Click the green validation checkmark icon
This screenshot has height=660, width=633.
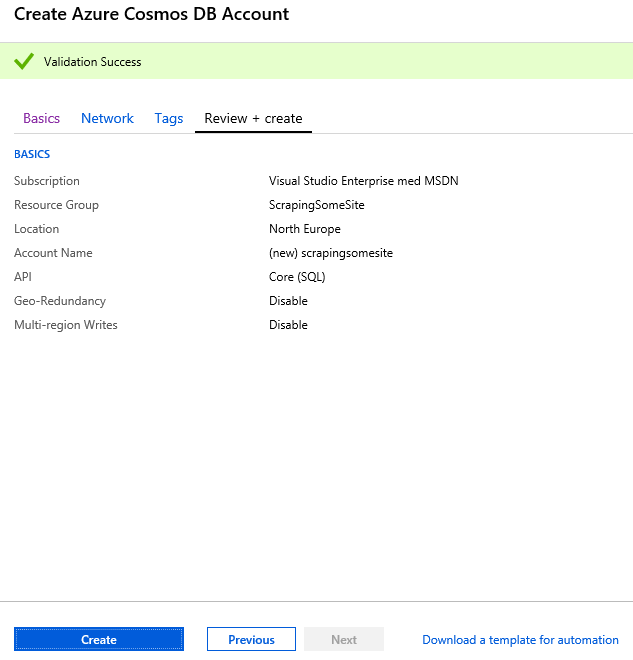pyautogui.click(x=24, y=61)
